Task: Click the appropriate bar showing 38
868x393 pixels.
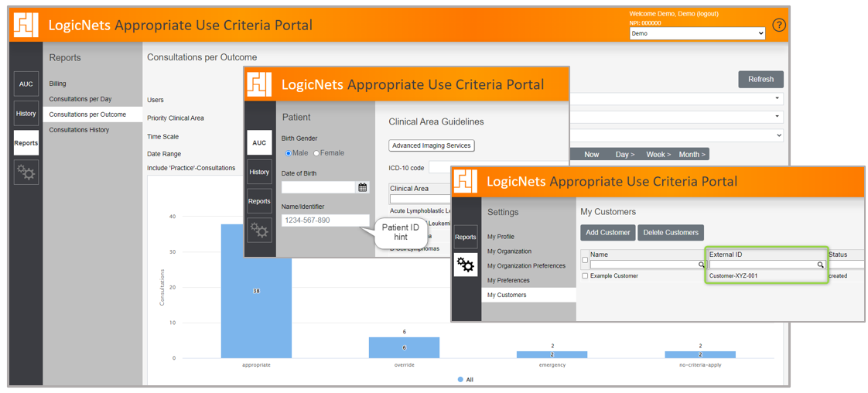Action: (x=256, y=291)
